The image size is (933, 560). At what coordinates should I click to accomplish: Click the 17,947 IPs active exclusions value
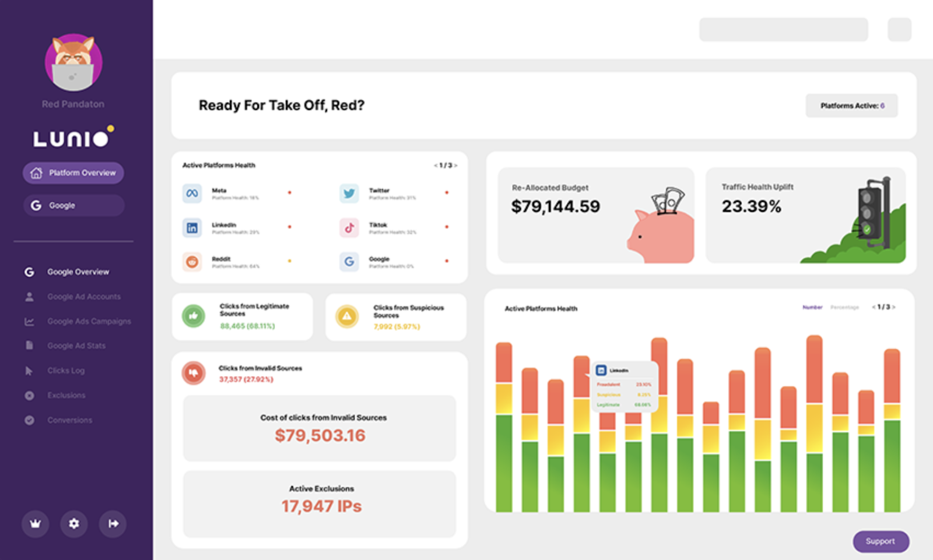coord(321,506)
